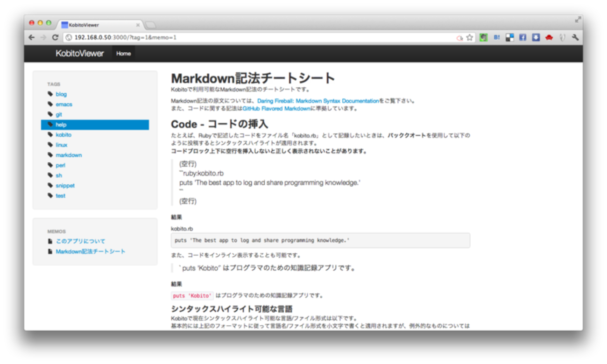This screenshot has width=607, height=364.
Task: Click the address bar page info icon
Action: 69,38
